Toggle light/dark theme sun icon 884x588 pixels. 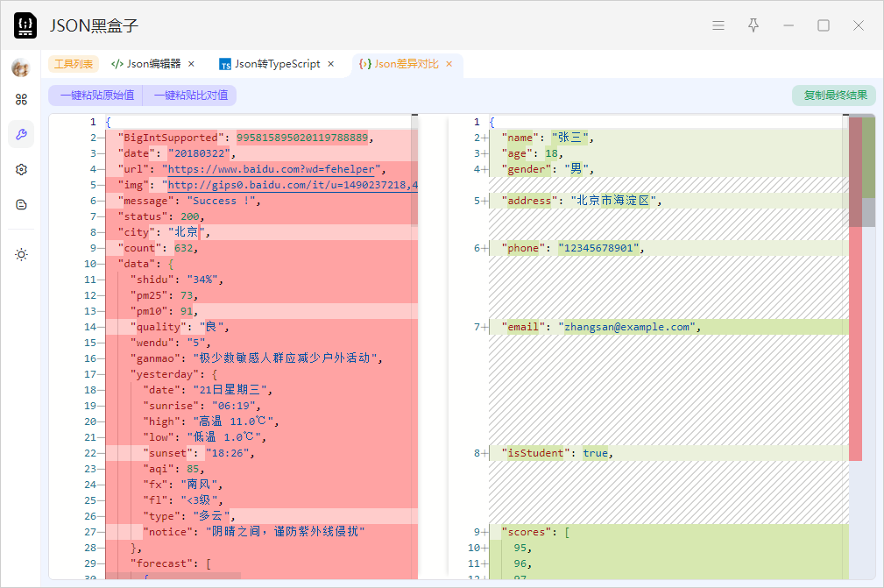tap(21, 254)
